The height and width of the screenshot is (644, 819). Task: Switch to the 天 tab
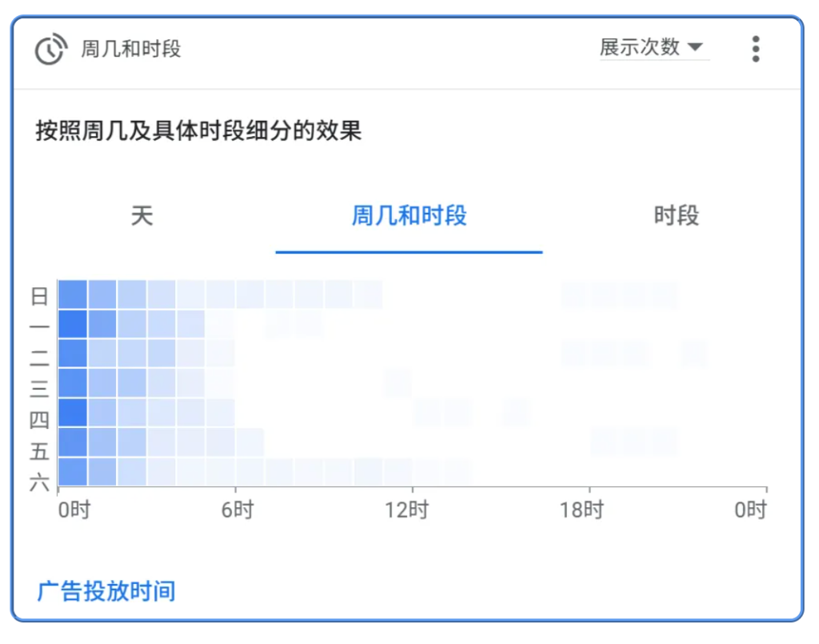(142, 216)
